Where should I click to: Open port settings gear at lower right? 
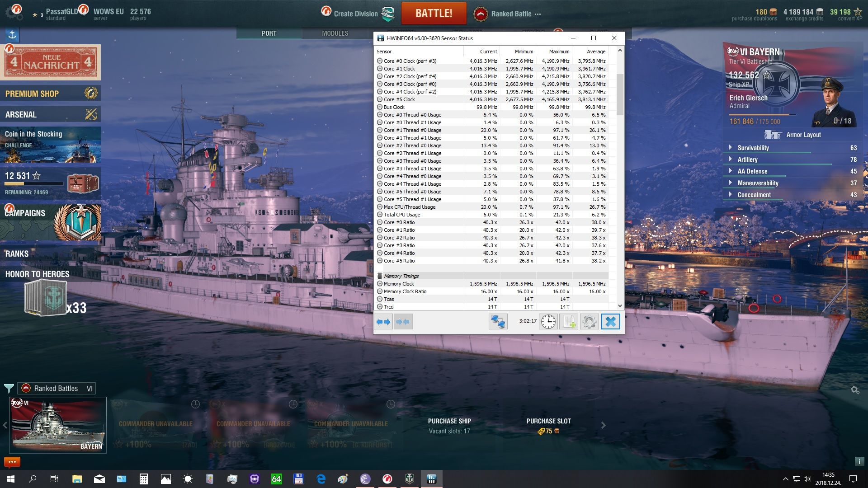pos(855,390)
